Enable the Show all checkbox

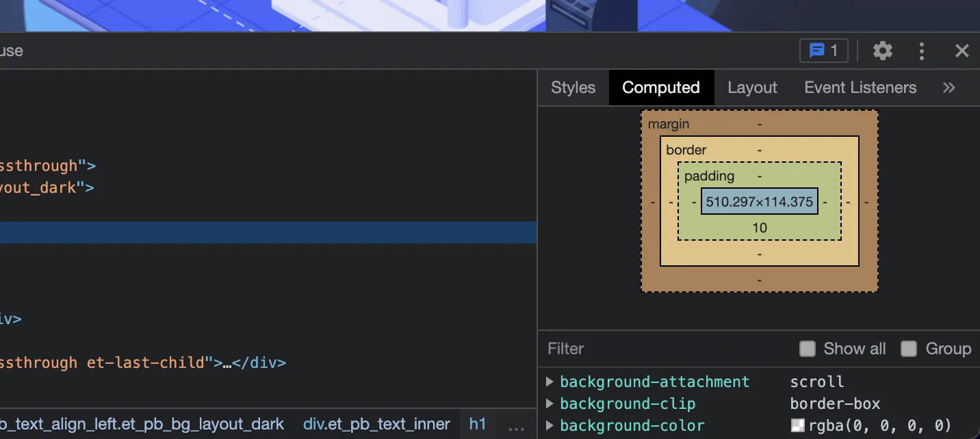click(808, 349)
